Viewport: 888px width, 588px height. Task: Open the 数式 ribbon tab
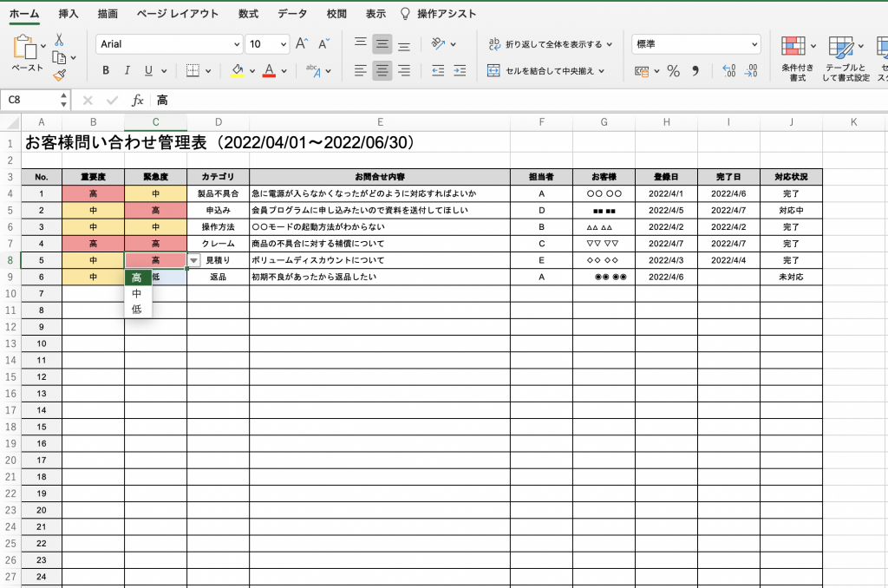point(248,14)
